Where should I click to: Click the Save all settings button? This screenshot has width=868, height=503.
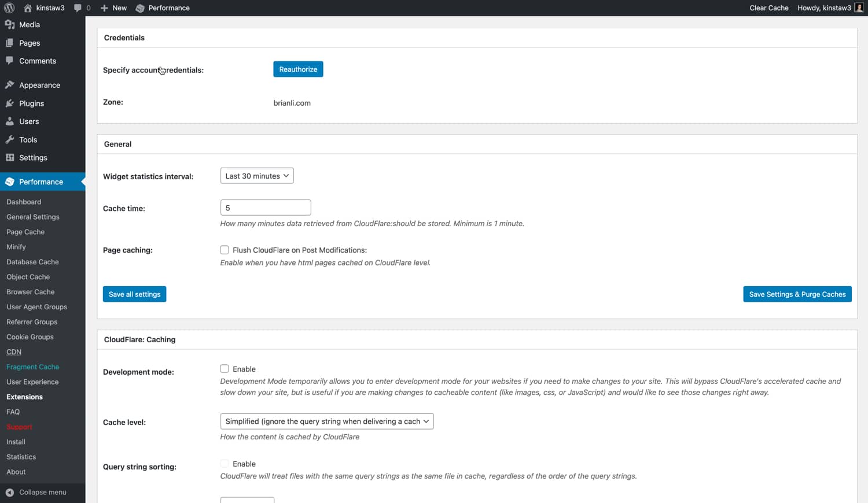[x=134, y=294]
